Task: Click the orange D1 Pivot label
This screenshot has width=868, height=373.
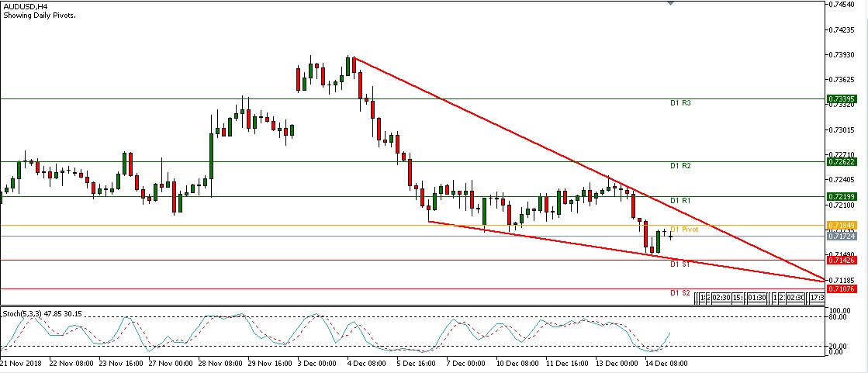Action: 684,230
